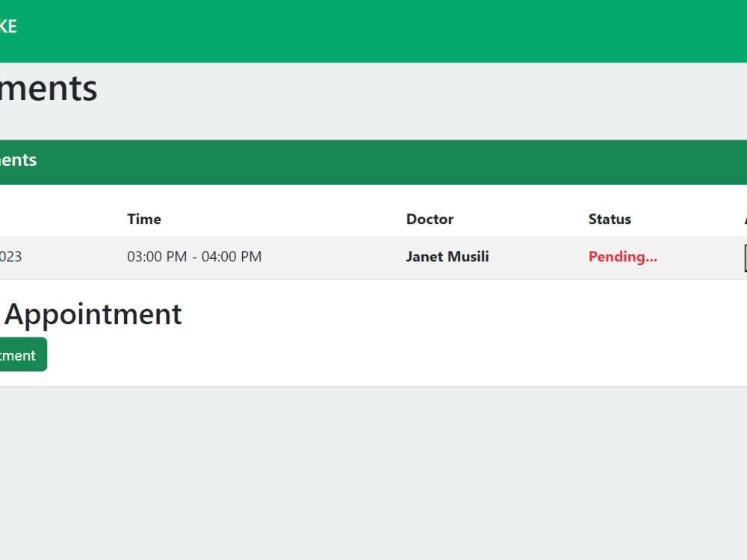Click the appointment time 03:00 PM - 04:00 PM
This screenshot has height=560, width=747.
[x=193, y=256]
